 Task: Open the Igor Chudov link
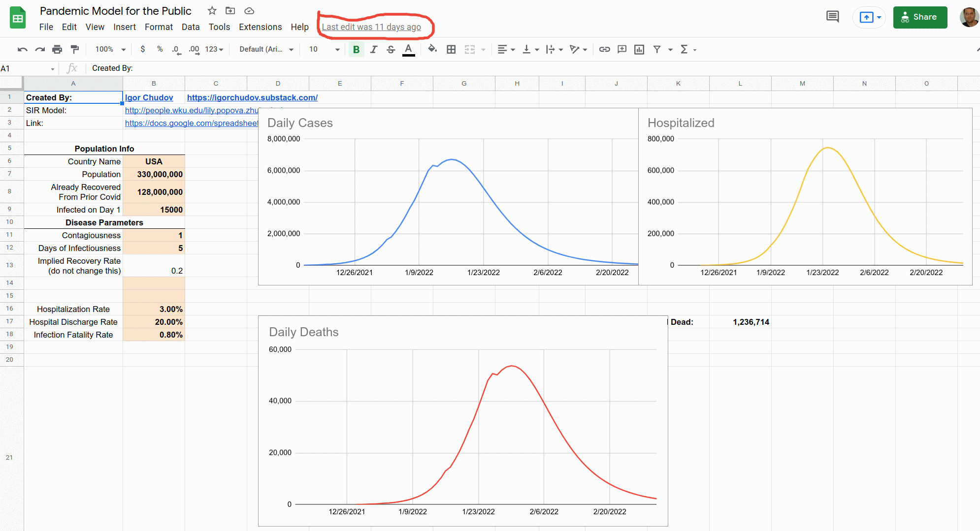(149, 97)
